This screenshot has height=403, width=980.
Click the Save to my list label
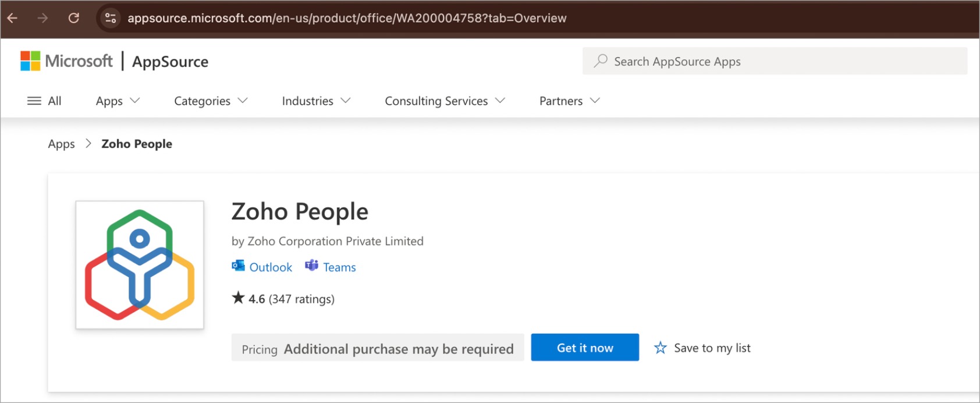(712, 348)
